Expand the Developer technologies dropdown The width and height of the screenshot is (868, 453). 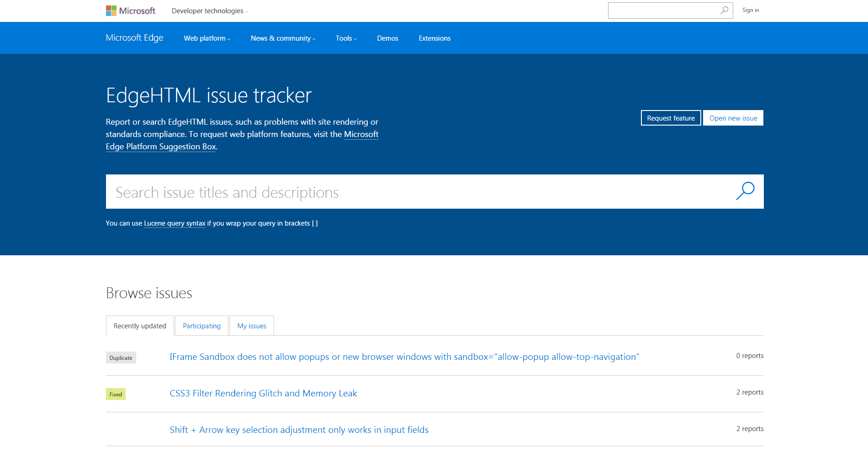tap(210, 11)
